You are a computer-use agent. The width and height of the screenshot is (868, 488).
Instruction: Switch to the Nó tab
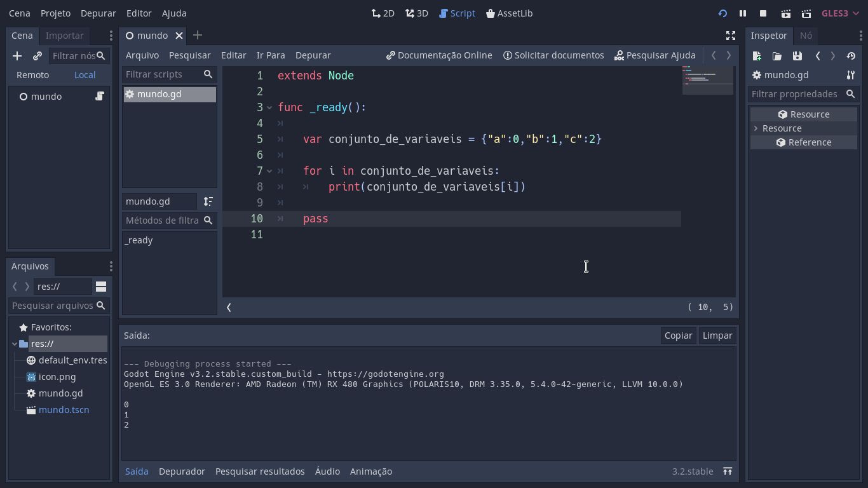click(806, 36)
